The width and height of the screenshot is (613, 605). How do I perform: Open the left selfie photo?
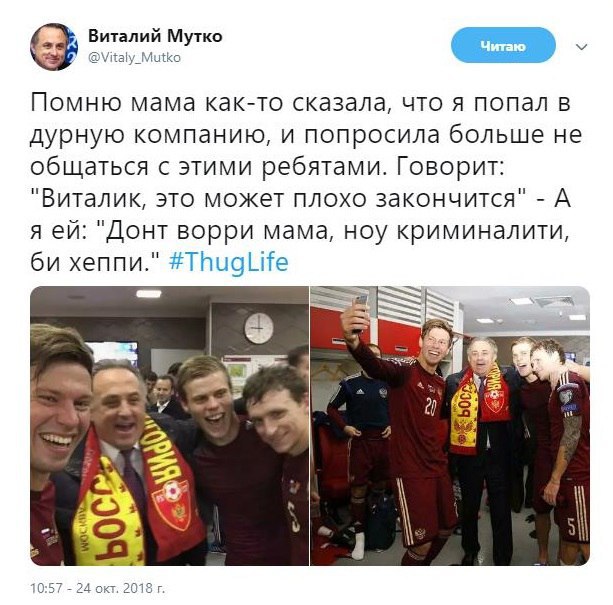169,426
